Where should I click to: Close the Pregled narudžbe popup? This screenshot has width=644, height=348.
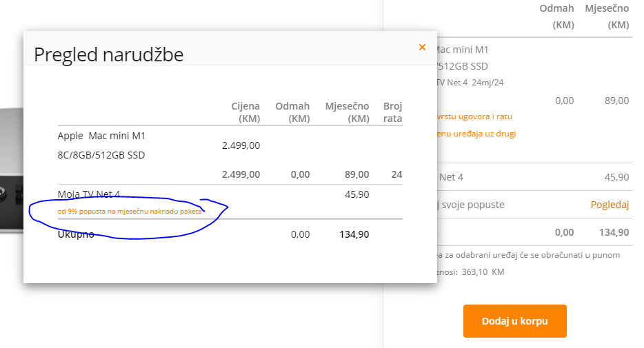[422, 47]
